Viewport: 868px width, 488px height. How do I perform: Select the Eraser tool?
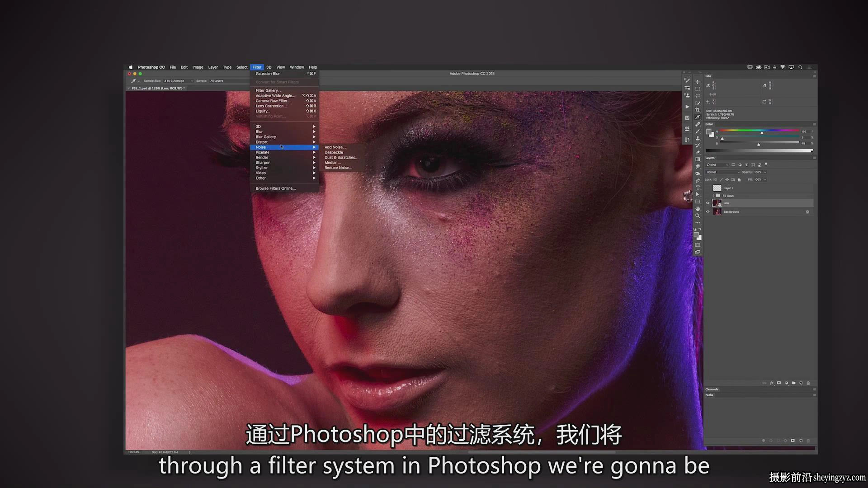pos(698,152)
